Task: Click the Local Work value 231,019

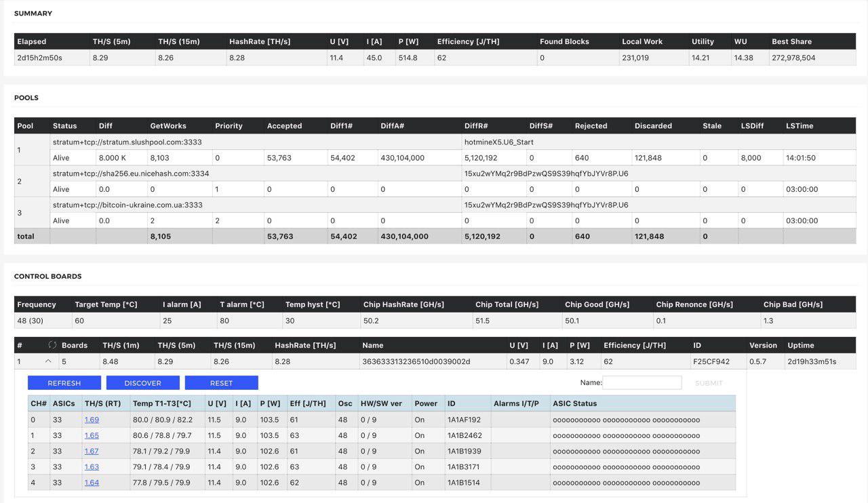Action: tap(635, 58)
